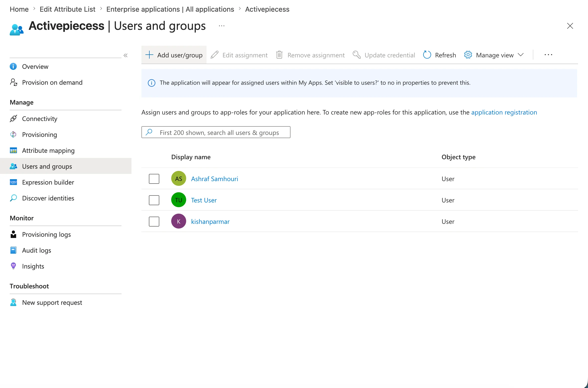This screenshot has height=388, width=588.
Task: Click the Activepiecess breadcrumb
Action: coord(267,9)
